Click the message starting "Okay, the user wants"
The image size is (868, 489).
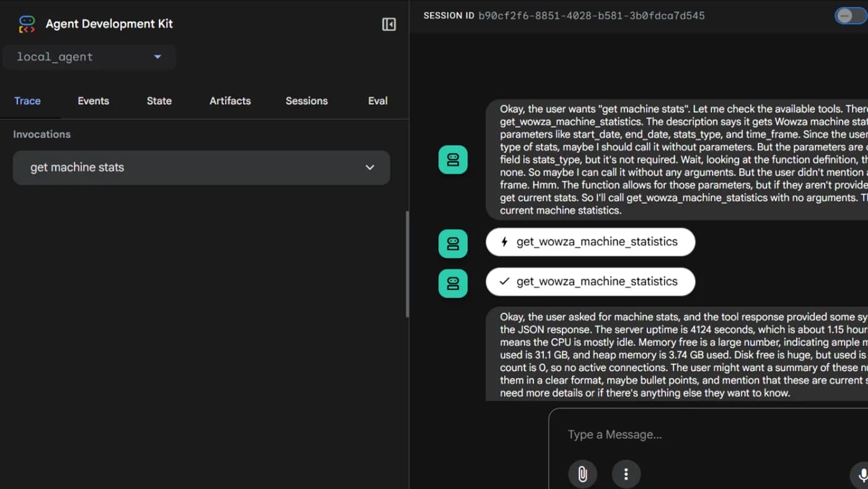(677, 159)
